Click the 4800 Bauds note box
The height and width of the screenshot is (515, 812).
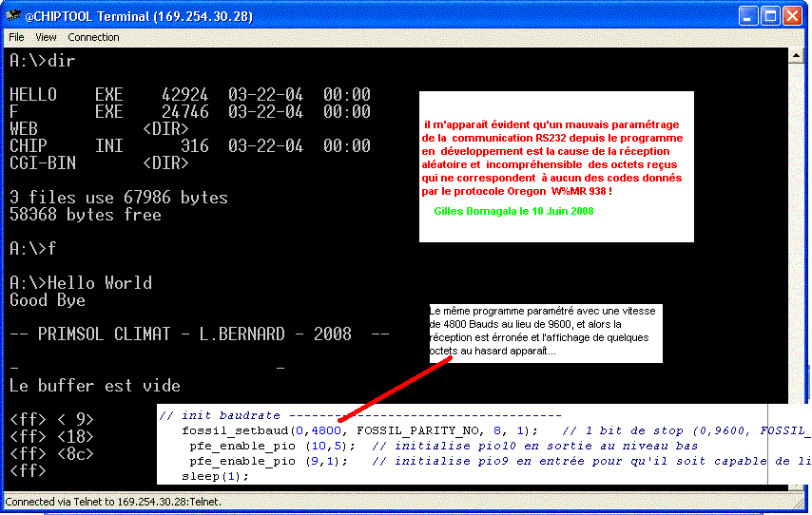[544, 332]
